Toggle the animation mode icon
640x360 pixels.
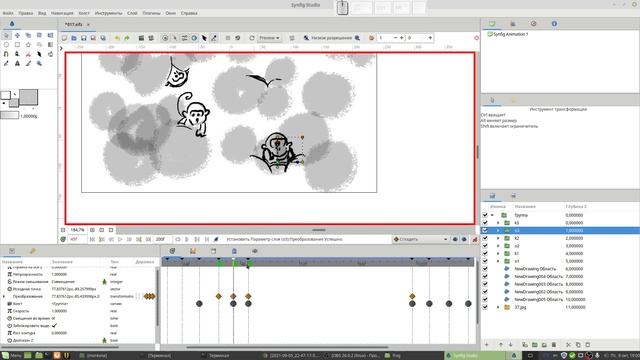coord(475,240)
